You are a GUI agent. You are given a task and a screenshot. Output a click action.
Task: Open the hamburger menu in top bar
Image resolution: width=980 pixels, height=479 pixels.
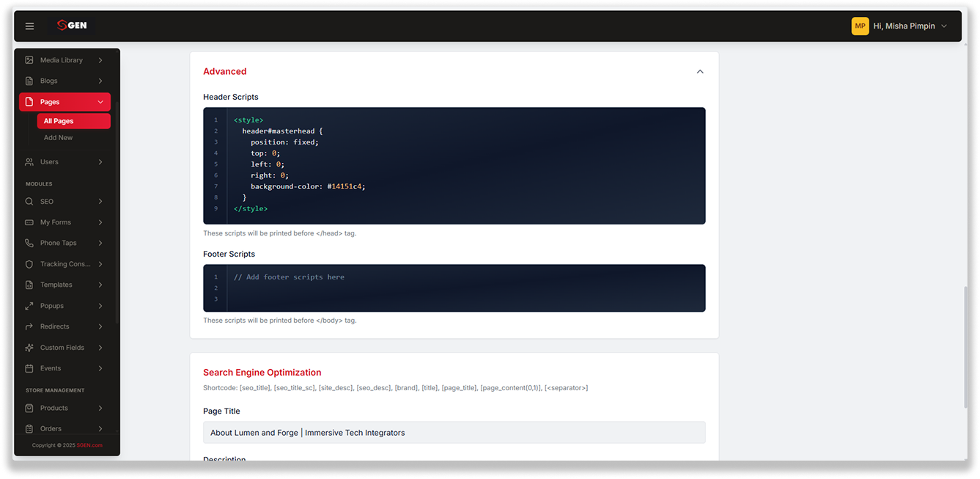[x=30, y=26]
